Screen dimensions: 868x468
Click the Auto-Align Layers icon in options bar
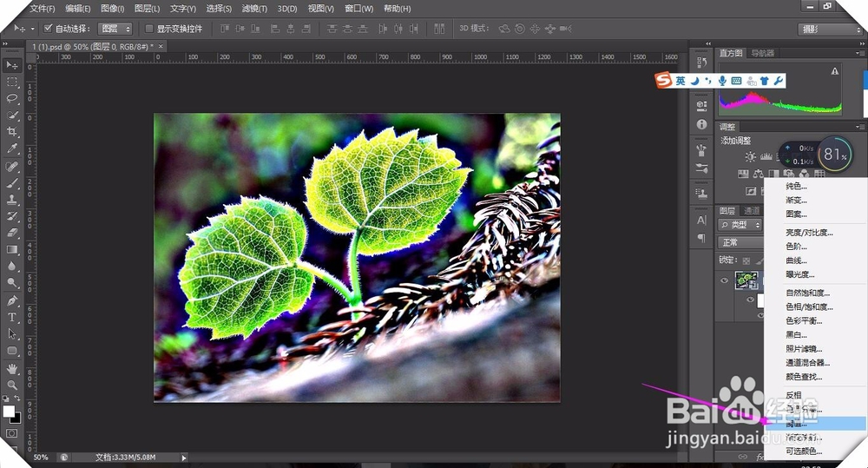pos(439,29)
